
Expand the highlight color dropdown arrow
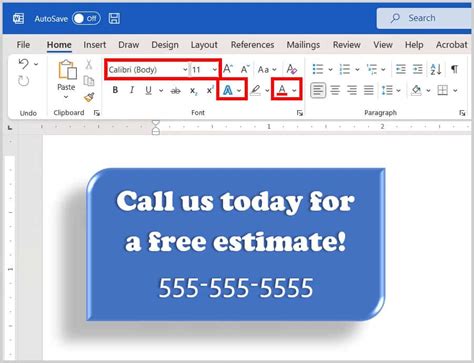[x=267, y=90]
